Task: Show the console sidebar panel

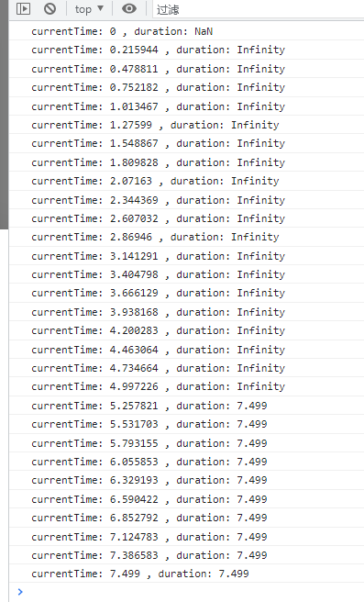Action: [24, 8]
